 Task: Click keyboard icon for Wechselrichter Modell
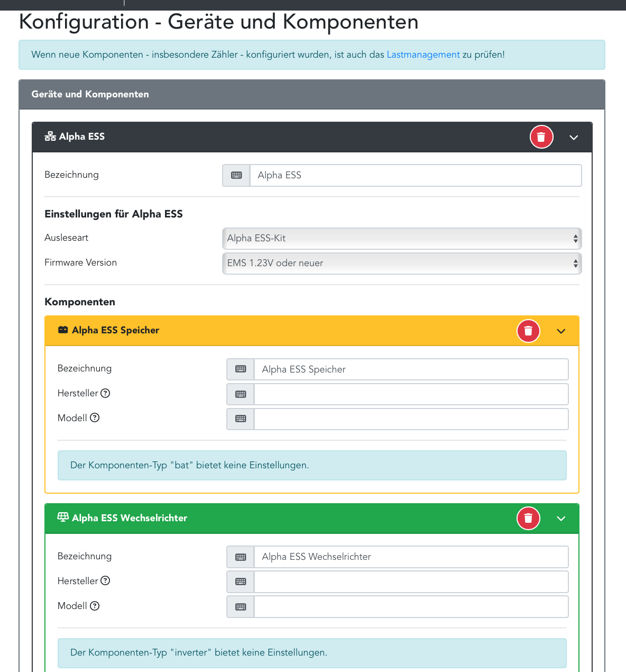coord(241,606)
